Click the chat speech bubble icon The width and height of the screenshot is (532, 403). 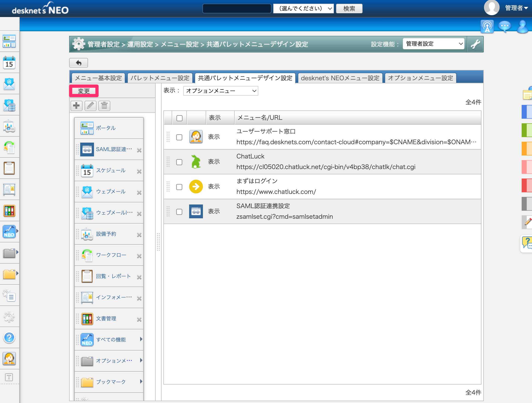point(504,26)
